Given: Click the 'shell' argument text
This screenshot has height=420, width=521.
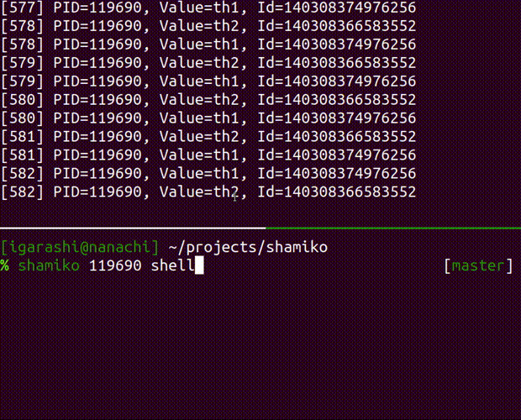Looking at the screenshot, I should tap(173, 265).
